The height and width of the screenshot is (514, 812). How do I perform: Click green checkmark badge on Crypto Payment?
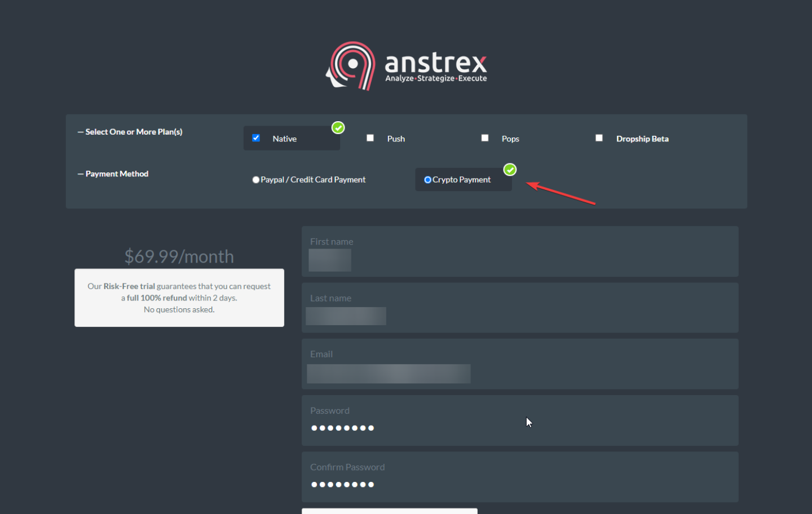[510, 170]
